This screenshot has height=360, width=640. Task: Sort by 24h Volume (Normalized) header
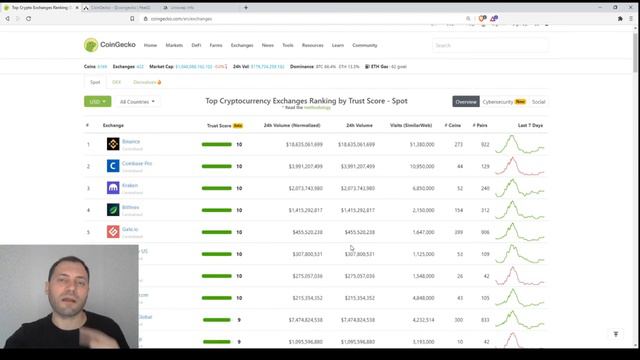click(292, 125)
